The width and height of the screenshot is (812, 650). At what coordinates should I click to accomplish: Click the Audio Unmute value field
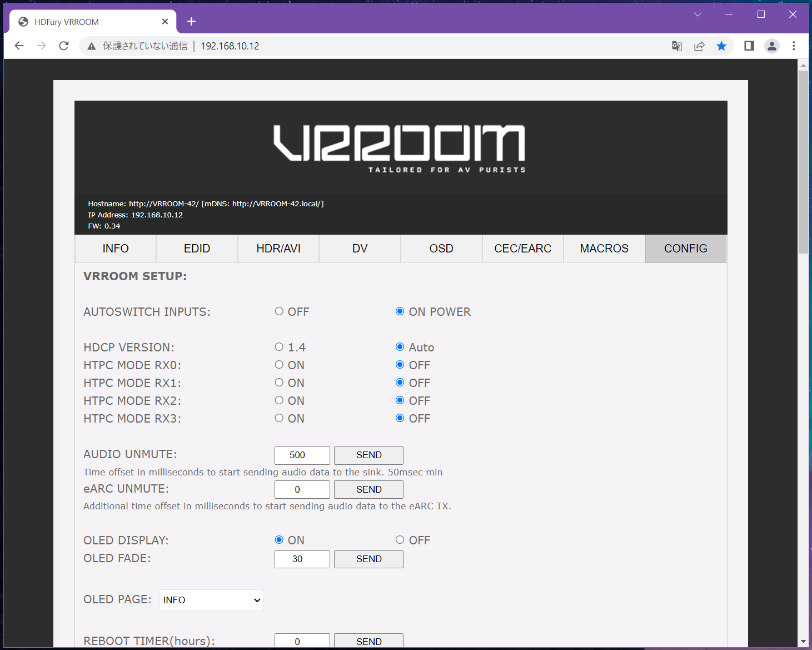click(x=302, y=455)
